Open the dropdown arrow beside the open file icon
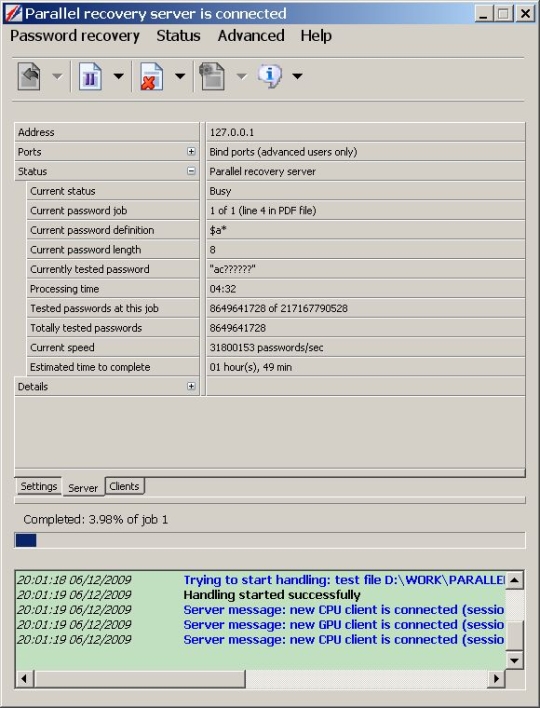The width and height of the screenshot is (540, 708). 57,76
